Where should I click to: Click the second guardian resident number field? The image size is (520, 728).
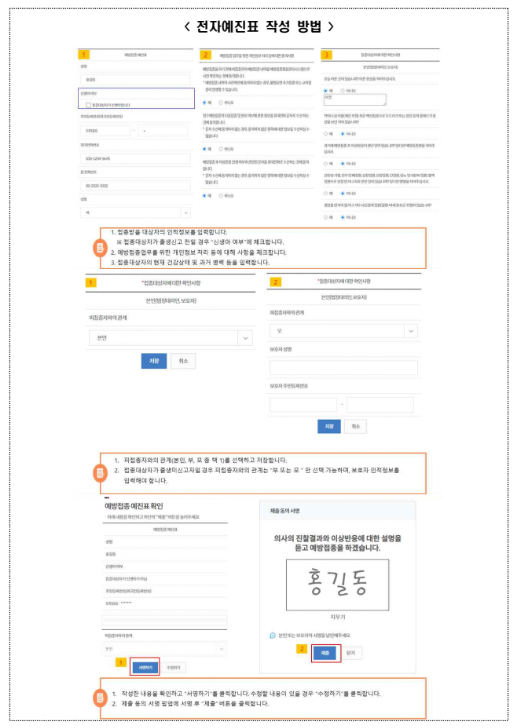pyautogui.click(x=380, y=404)
